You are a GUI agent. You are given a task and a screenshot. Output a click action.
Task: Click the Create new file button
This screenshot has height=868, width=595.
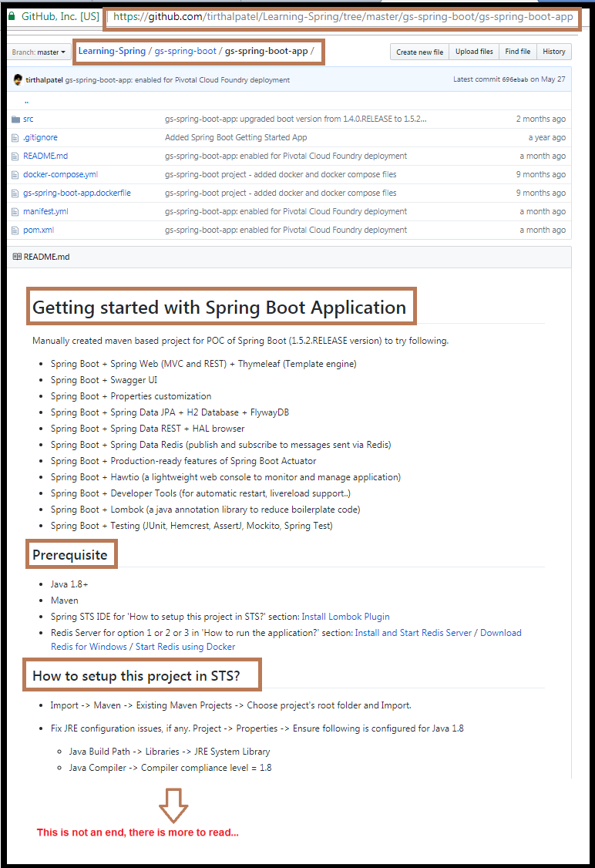(x=419, y=52)
